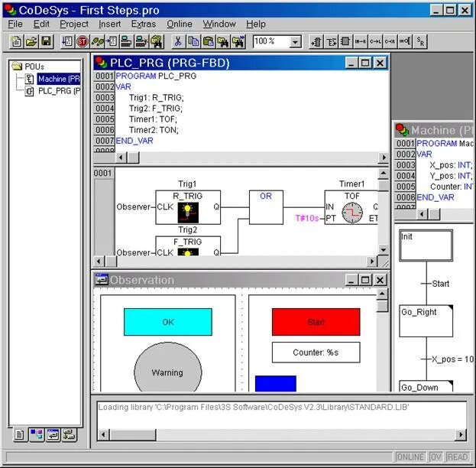Click the red Stop icon

point(83,41)
